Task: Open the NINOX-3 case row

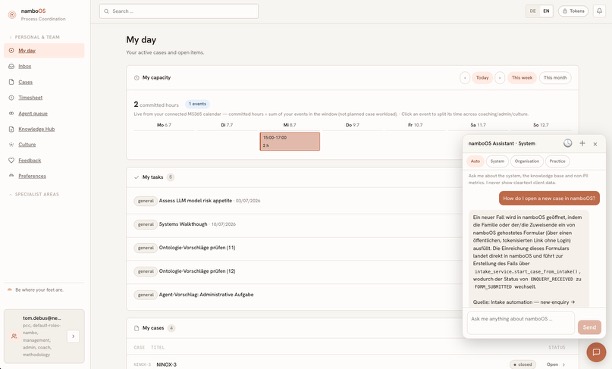Action: click(352, 364)
